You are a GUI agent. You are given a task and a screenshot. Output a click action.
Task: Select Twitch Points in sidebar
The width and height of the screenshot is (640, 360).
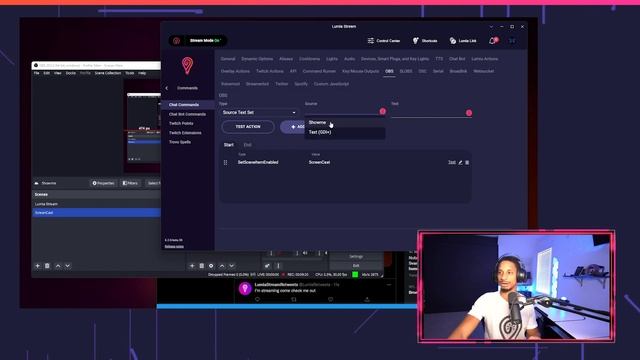tap(181, 124)
